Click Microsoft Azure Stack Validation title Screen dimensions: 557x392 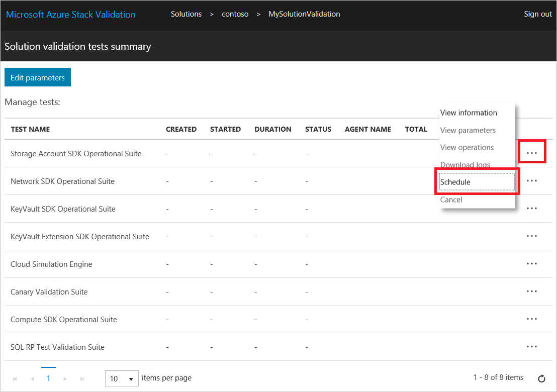(71, 14)
